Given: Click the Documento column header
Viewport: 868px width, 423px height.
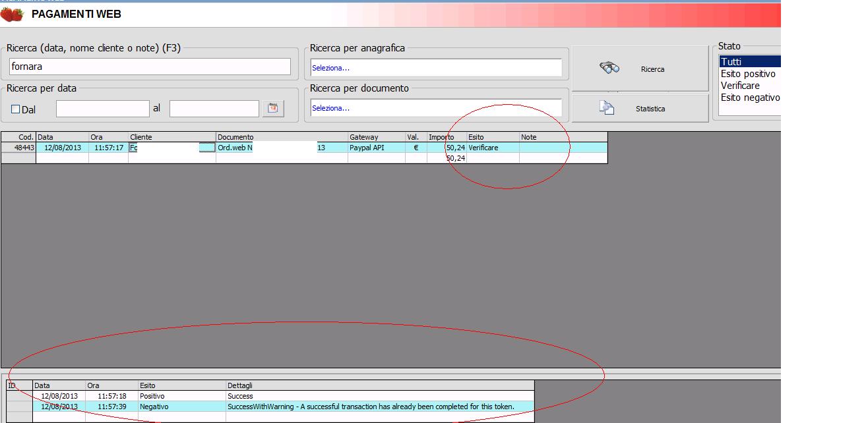Looking at the screenshot, I should tap(282, 137).
